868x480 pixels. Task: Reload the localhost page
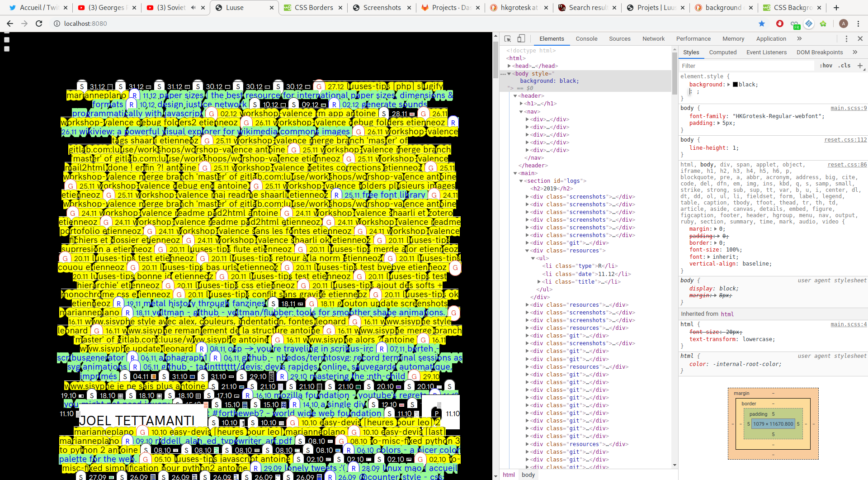39,24
